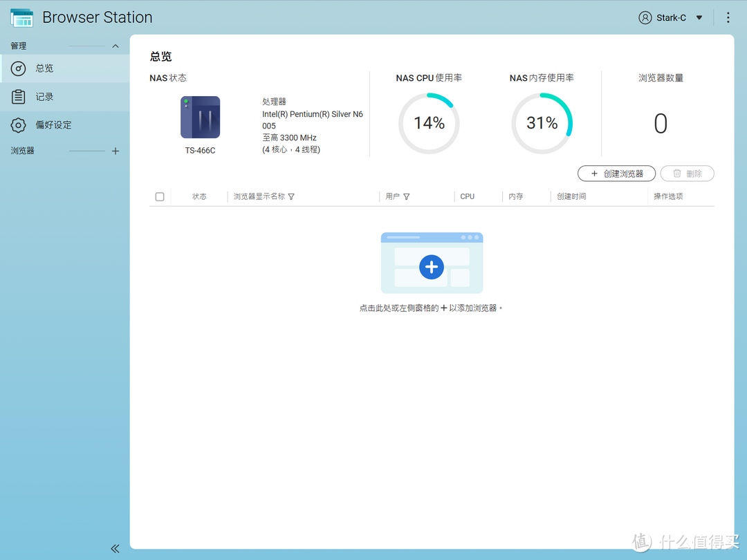Viewport: 747px width, 560px height.
Task: Click the Browser Station app logo
Action: click(21, 17)
